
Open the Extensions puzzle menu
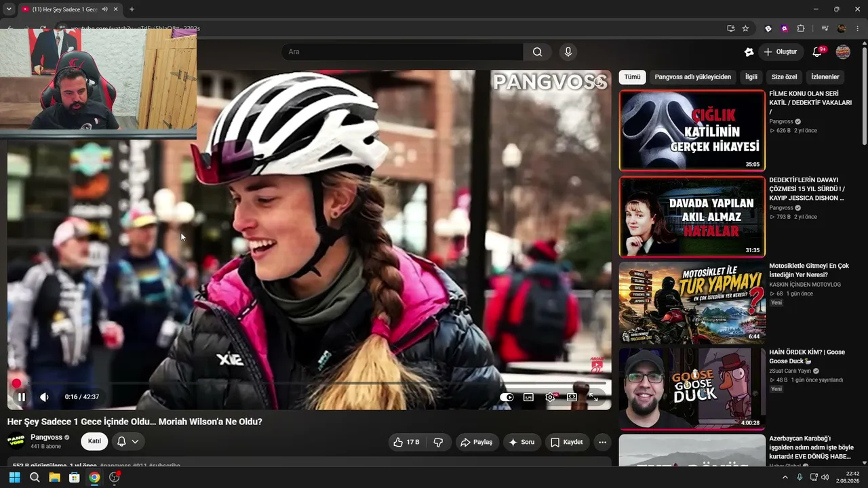point(801,28)
